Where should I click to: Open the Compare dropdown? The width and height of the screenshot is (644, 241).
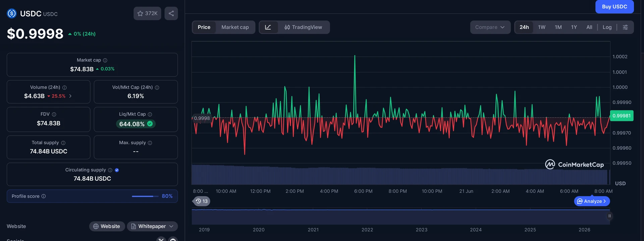pyautogui.click(x=490, y=27)
